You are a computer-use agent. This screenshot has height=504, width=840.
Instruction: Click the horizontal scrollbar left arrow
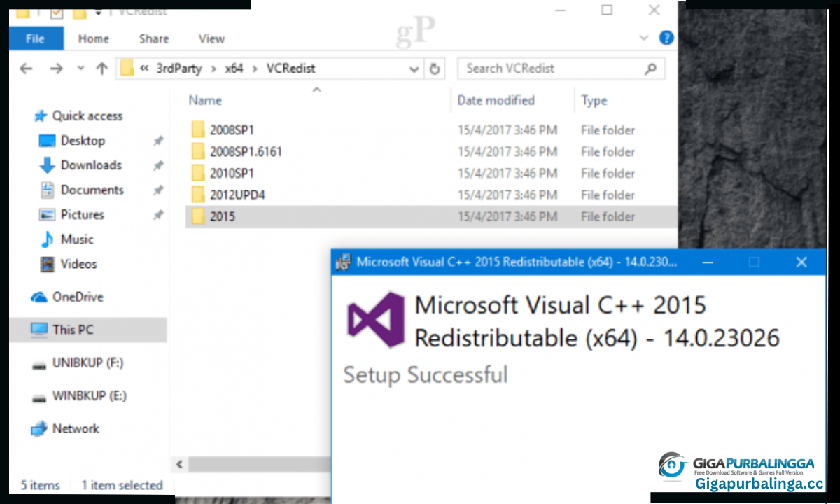click(180, 464)
